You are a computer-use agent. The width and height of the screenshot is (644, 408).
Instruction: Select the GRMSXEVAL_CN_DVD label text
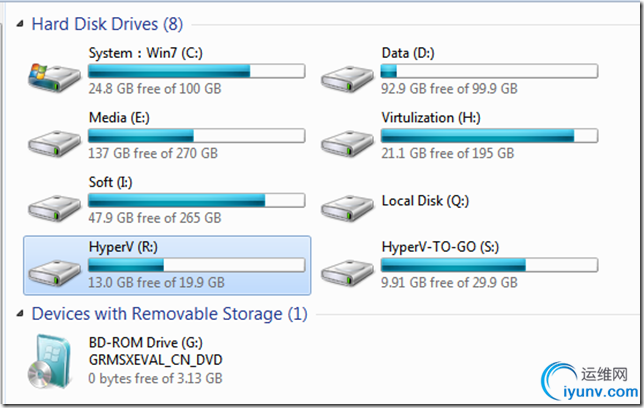pos(156,360)
